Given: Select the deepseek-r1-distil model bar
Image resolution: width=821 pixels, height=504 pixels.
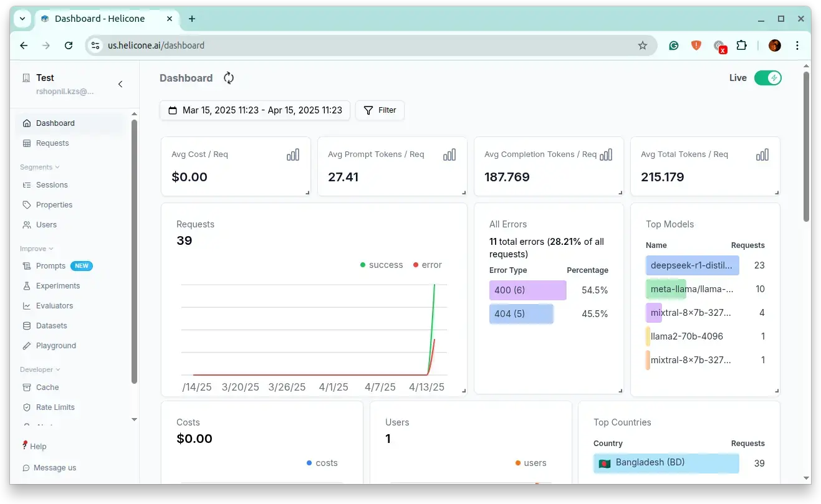Looking at the screenshot, I should tap(692, 265).
